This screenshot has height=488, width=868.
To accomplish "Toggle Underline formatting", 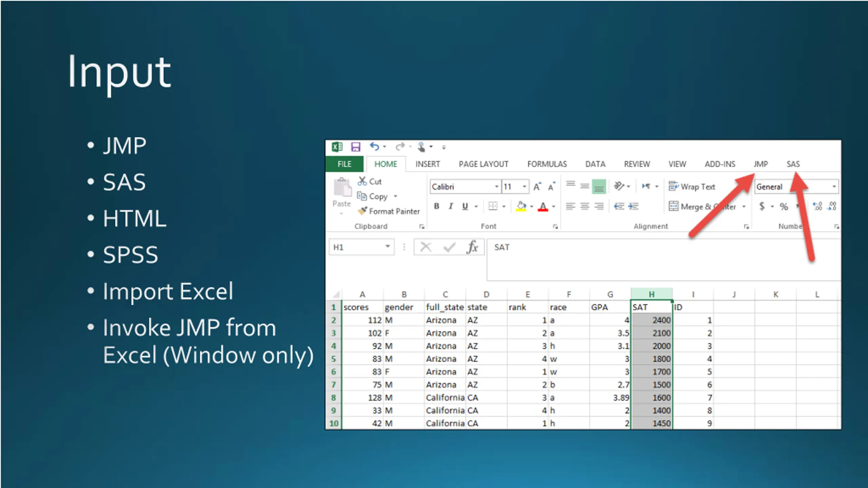I will pyautogui.click(x=465, y=206).
